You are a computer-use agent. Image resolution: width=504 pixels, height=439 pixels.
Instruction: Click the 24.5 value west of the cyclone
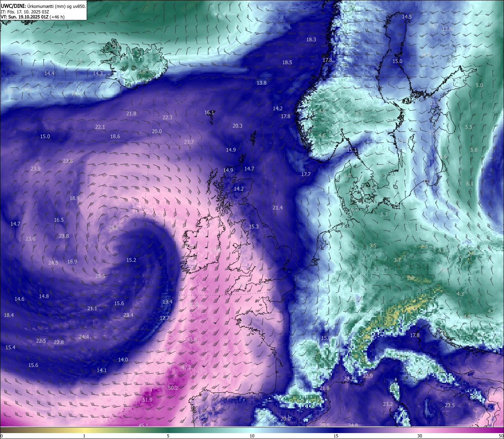click(x=53, y=263)
